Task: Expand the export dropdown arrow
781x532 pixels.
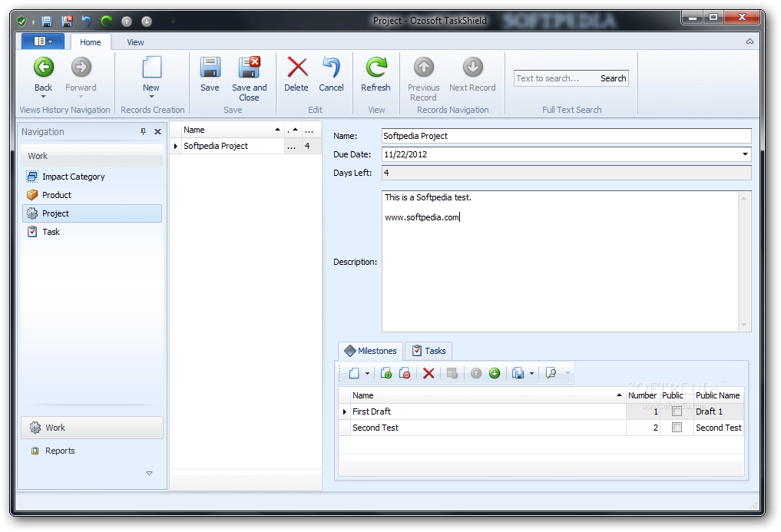Action: (531, 373)
